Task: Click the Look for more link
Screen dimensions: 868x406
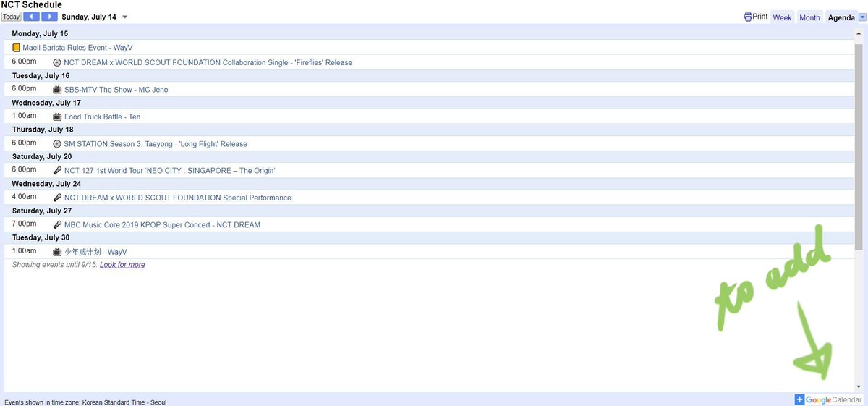Action: point(122,265)
